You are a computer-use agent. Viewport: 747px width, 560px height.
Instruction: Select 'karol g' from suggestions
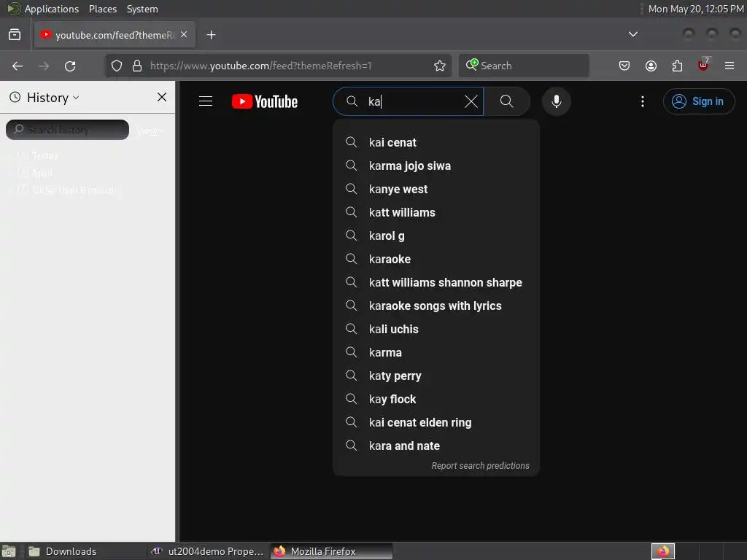pyautogui.click(x=436, y=236)
